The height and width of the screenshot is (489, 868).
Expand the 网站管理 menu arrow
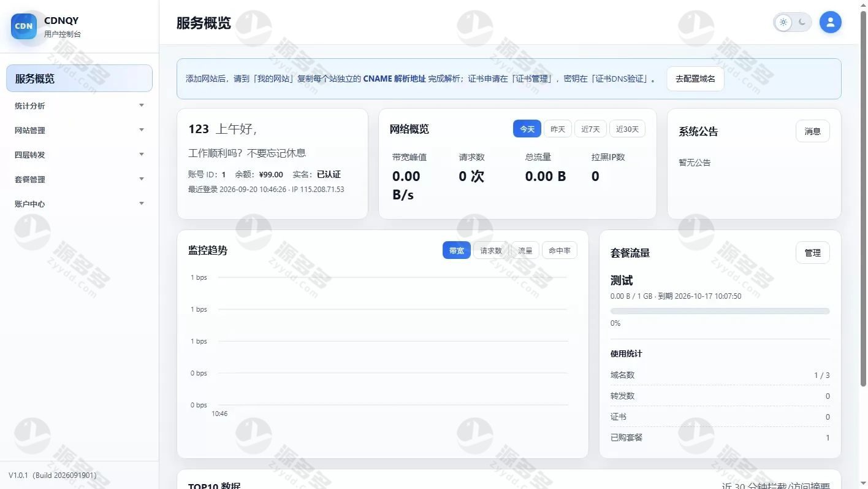tap(142, 130)
